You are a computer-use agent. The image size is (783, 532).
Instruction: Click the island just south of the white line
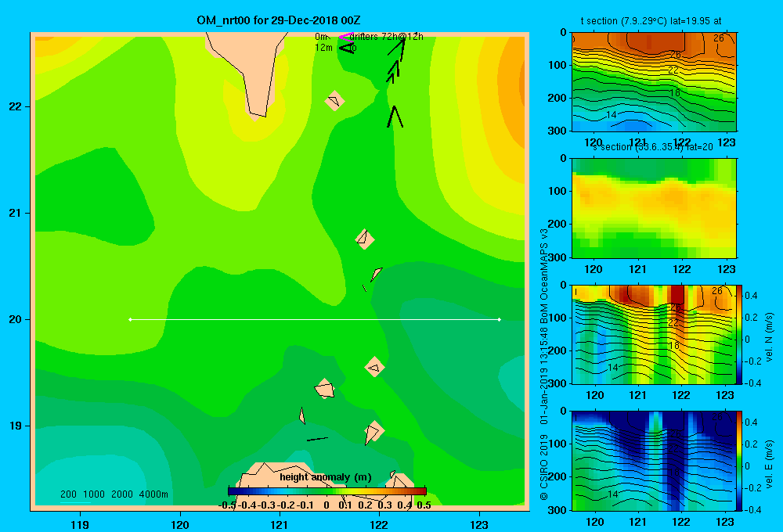pyautogui.click(x=374, y=368)
